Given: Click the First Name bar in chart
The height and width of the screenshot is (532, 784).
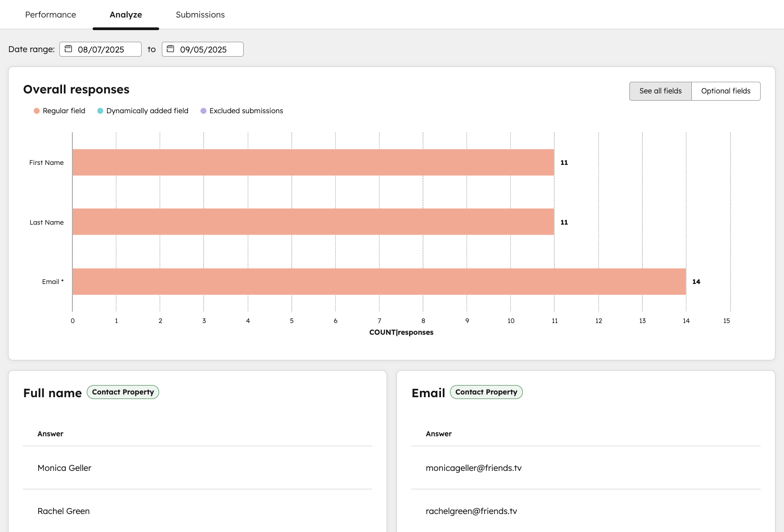Looking at the screenshot, I should tap(313, 163).
